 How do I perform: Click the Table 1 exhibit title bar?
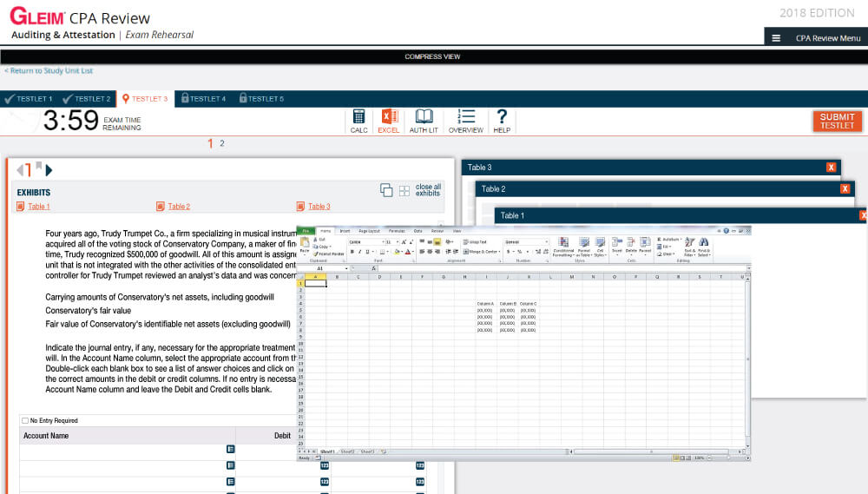(x=679, y=215)
